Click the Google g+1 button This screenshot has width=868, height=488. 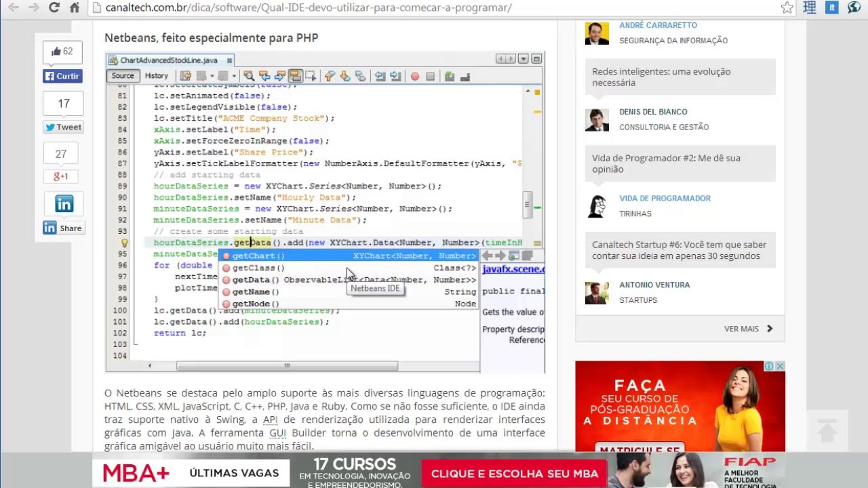pos(61,176)
